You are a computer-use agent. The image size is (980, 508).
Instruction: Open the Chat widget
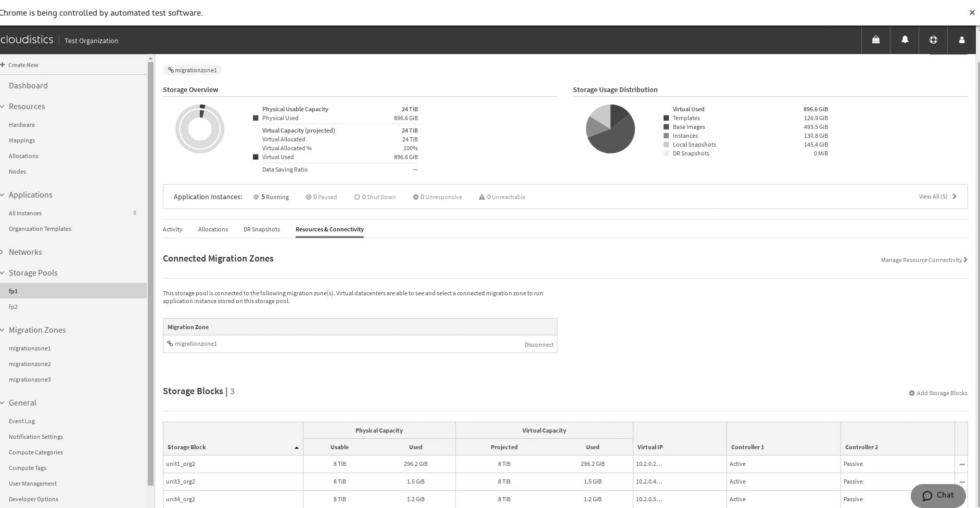tap(938, 496)
